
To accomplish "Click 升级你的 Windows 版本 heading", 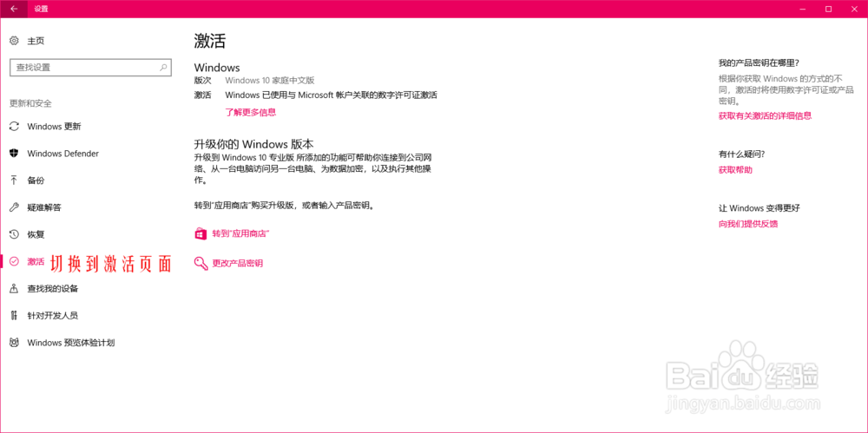I will (x=254, y=144).
